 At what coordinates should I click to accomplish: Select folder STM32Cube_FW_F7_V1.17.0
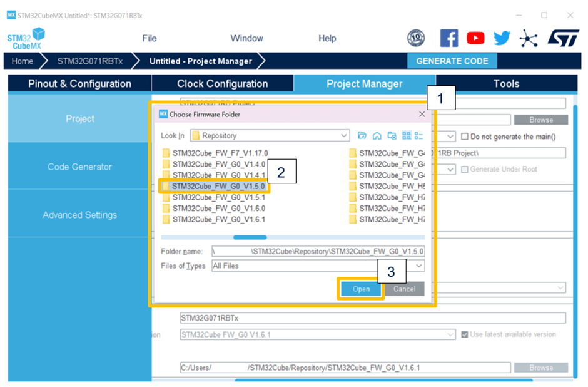point(215,153)
